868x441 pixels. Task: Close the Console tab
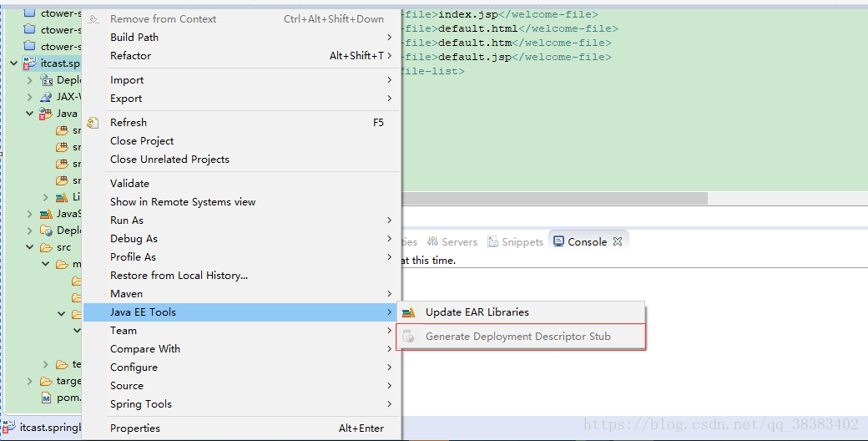(x=618, y=241)
